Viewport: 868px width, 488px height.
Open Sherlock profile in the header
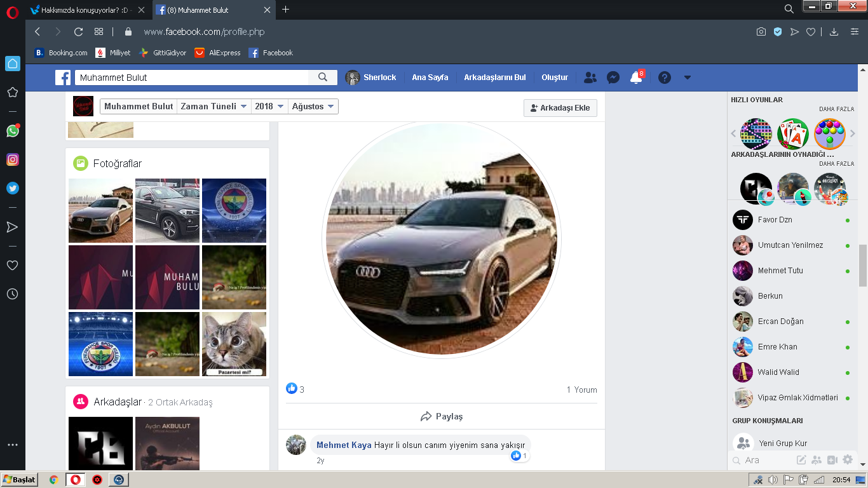[371, 78]
